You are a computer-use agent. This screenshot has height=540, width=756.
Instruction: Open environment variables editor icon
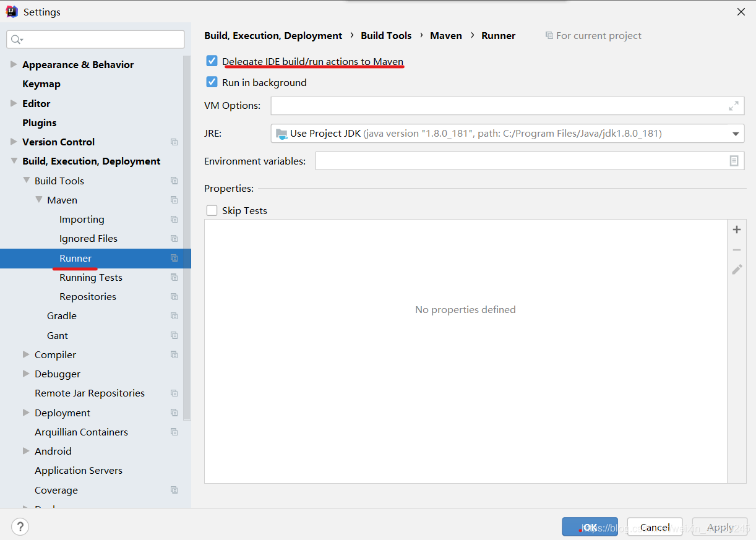(x=734, y=160)
